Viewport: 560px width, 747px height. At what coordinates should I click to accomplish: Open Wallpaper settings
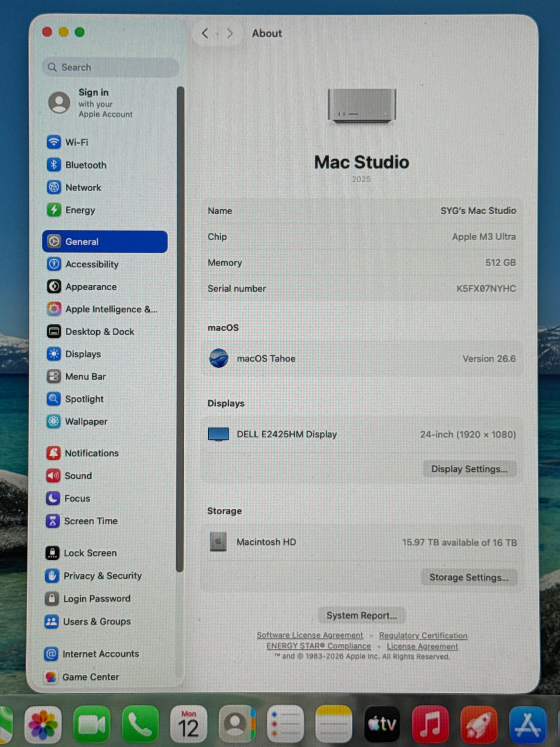[x=77, y=421]
